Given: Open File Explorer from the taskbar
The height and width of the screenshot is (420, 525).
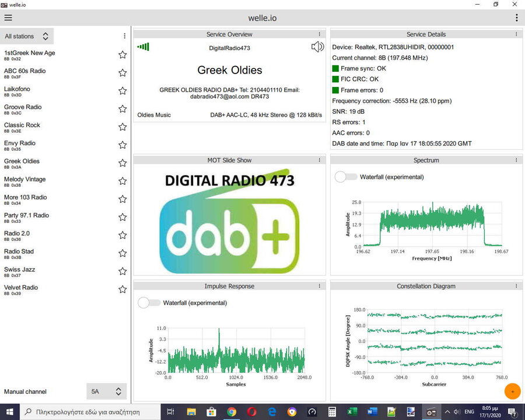Looking at the screenshot, I should pos(191,412).
